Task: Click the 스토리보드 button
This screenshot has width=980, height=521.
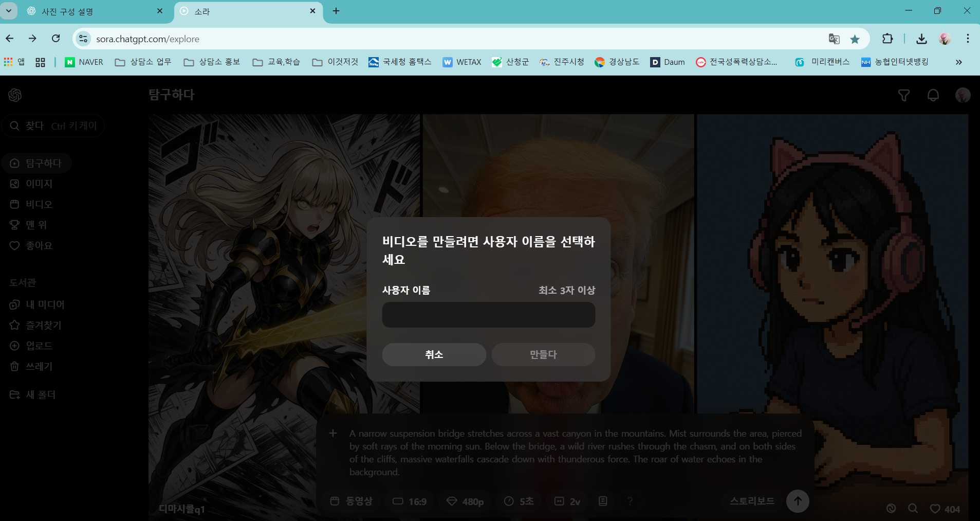Action: point(752,501)
